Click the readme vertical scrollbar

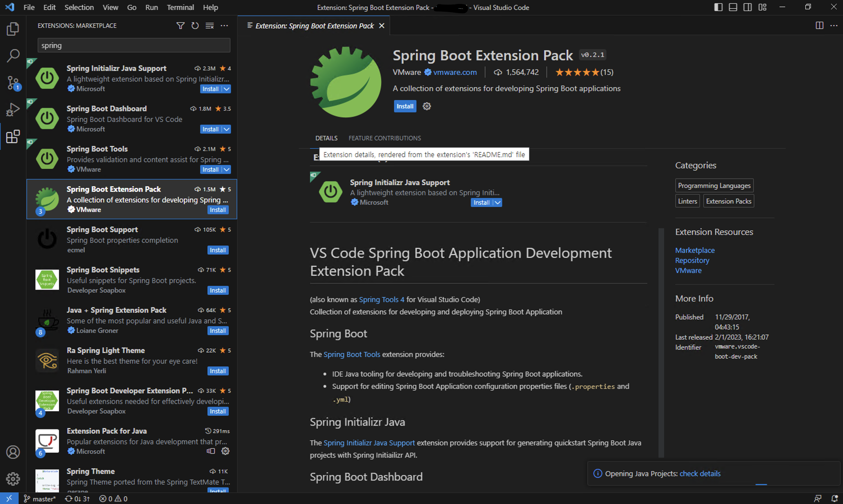point(661,343)
